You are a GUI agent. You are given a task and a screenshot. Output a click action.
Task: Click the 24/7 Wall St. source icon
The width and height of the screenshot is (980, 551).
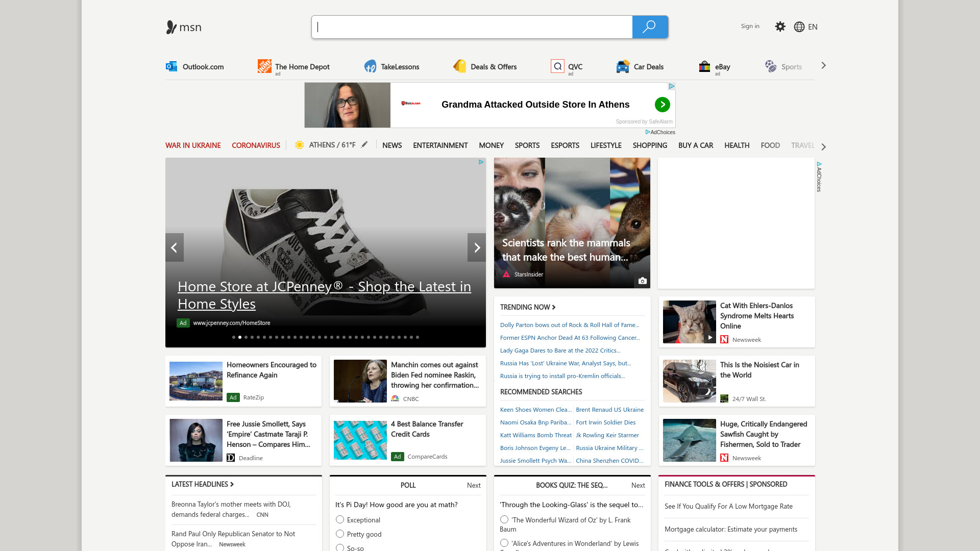724,398
